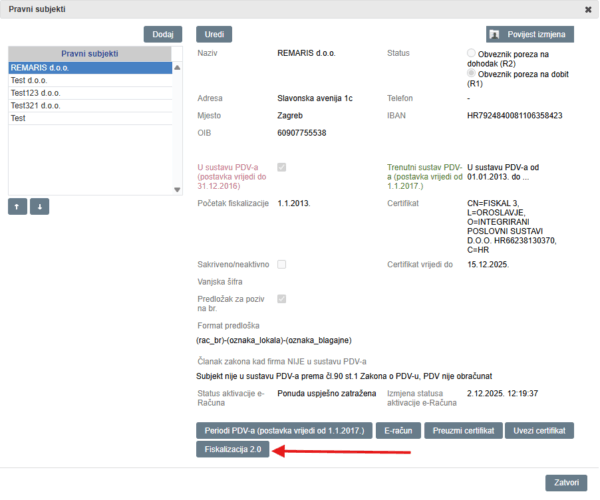Click the move down arrow button
The height and width of the screenshot is (500, 600).
[39, 206]
